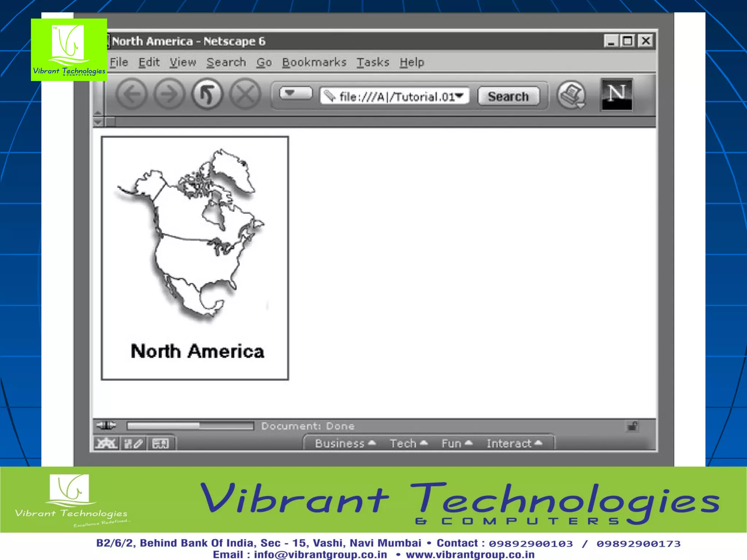The width and height of the screenshot is (747, 560).
Task: Expand the Tech menu in taskbar
Action: tap(409, 443)
